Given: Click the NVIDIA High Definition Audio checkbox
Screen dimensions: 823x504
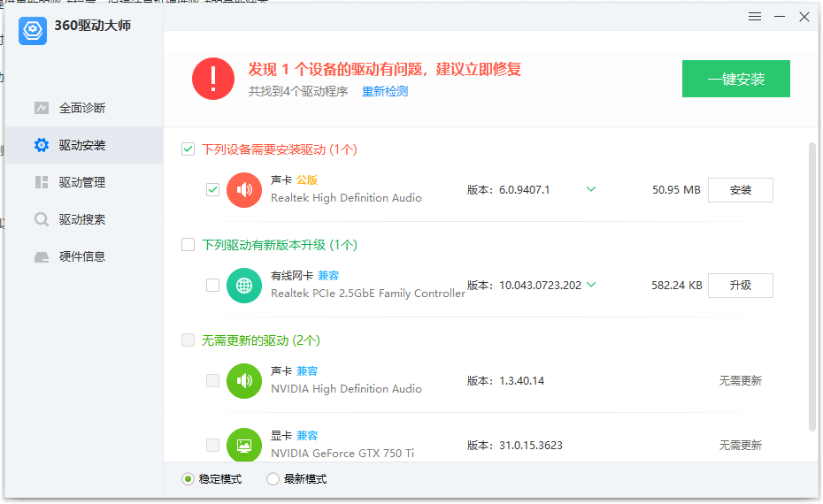Looking at the screenshot, I should point(212,381).
